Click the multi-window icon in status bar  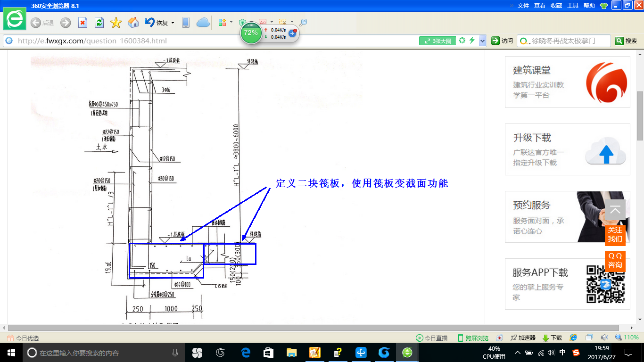coord(589,338)
